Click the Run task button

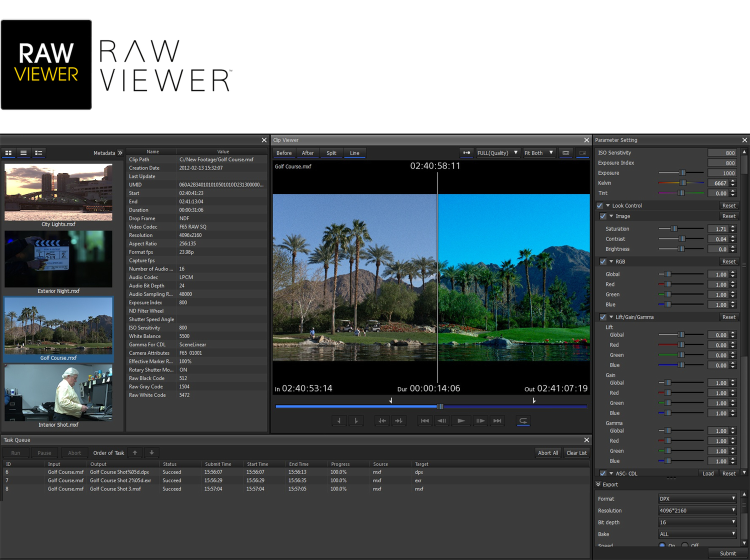point(16,453)
